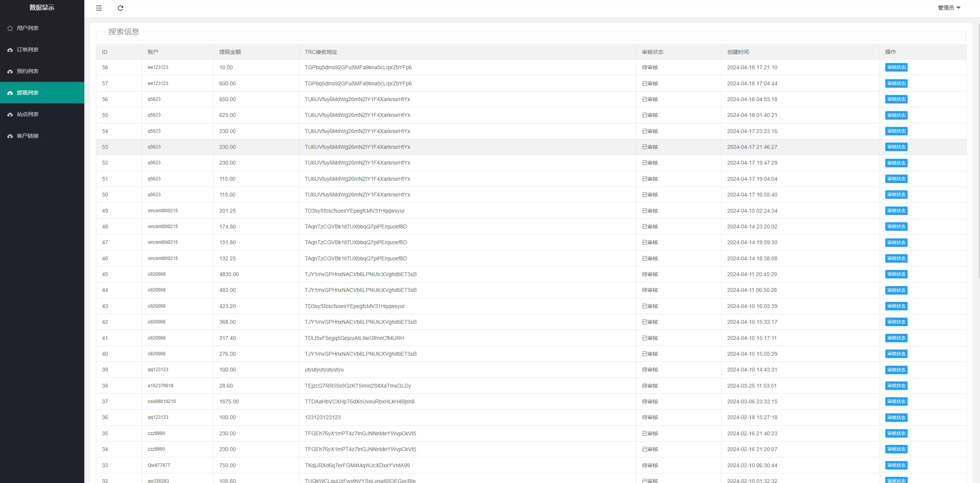Click 审核状态 button for row ID 58
The width and height of the screenshot is (980, 483).
[896, 67]
